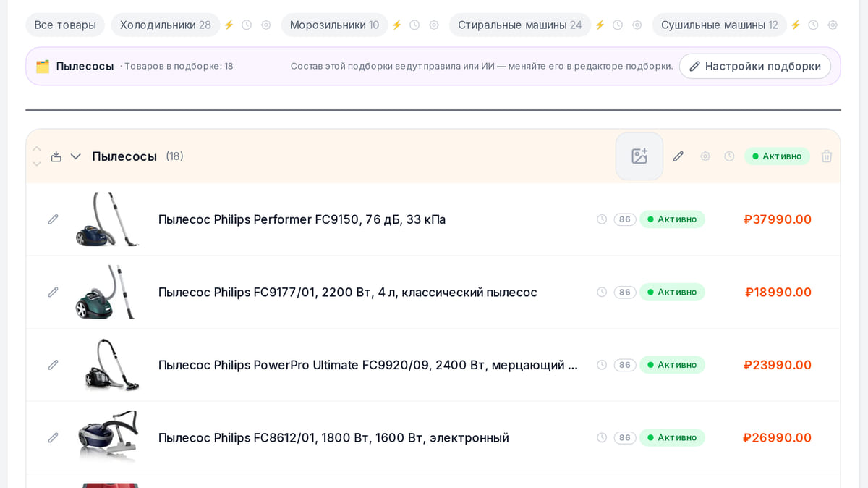Open the gear settings next to Стиральные машины
This screenshot has width=868, height=488.
(637, 25)
